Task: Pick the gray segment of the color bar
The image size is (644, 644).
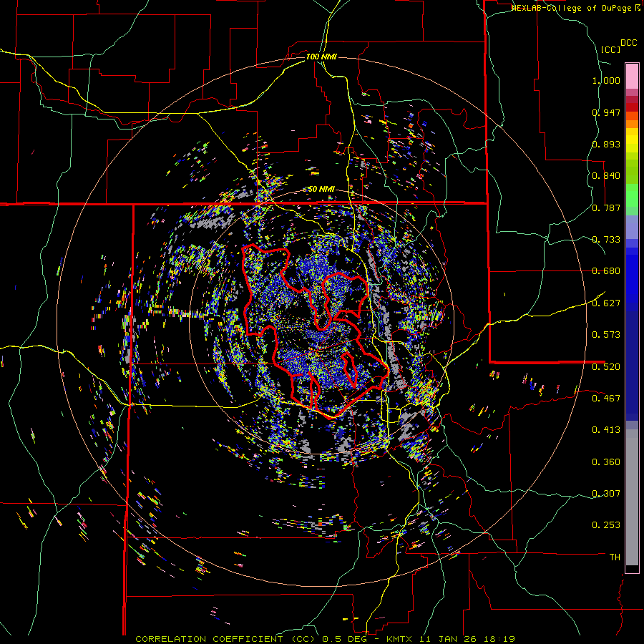Action: 632,497
